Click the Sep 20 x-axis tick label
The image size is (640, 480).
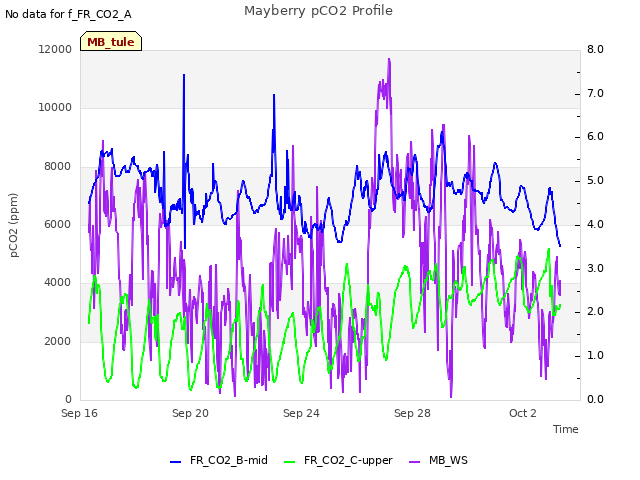coord(190,413)
